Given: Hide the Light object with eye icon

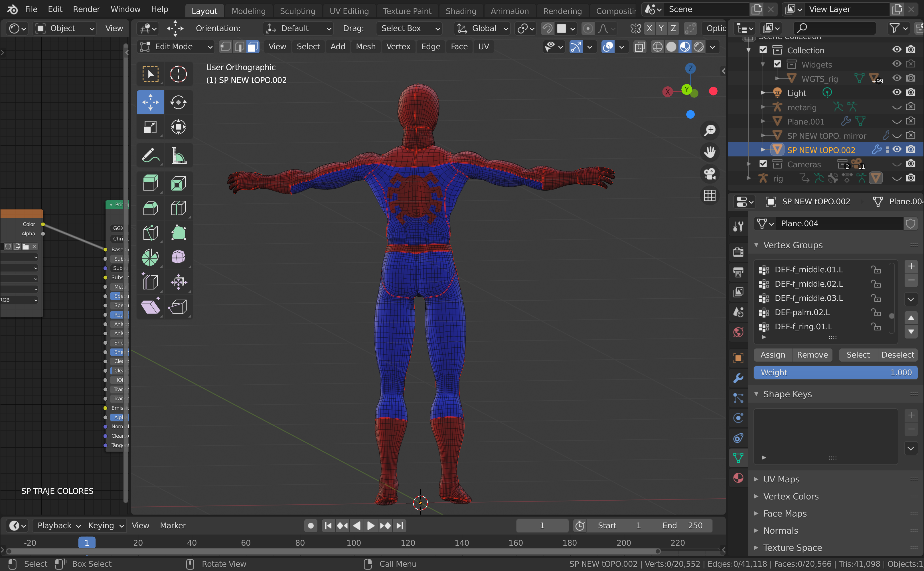Looking at the screenshot, I should pyautogui.click(x=896, y=93).
